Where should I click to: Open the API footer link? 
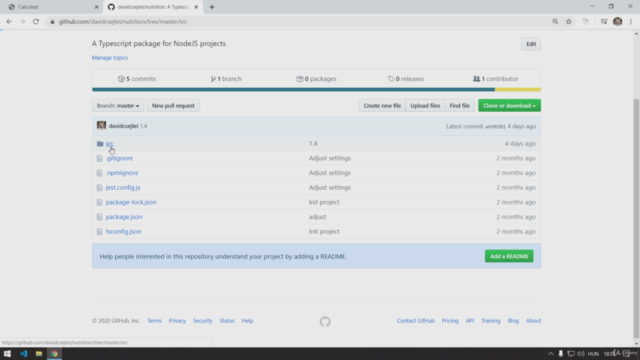click(x=470, y=321)
